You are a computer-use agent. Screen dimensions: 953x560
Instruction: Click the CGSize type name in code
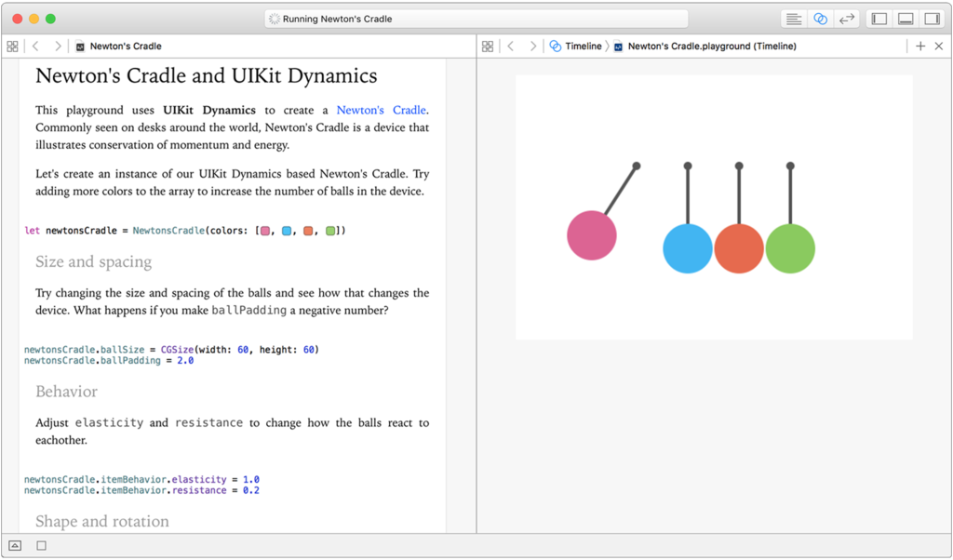[x=177, y=350]
